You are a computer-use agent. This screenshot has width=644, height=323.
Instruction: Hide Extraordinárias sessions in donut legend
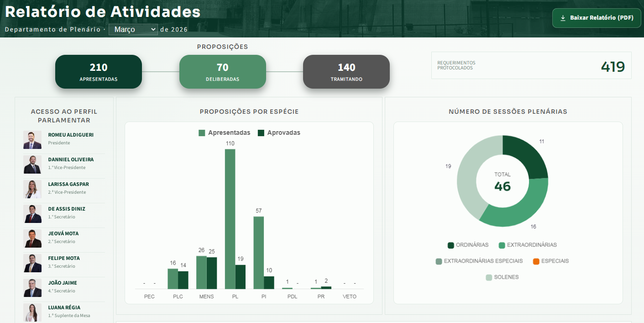528,245
